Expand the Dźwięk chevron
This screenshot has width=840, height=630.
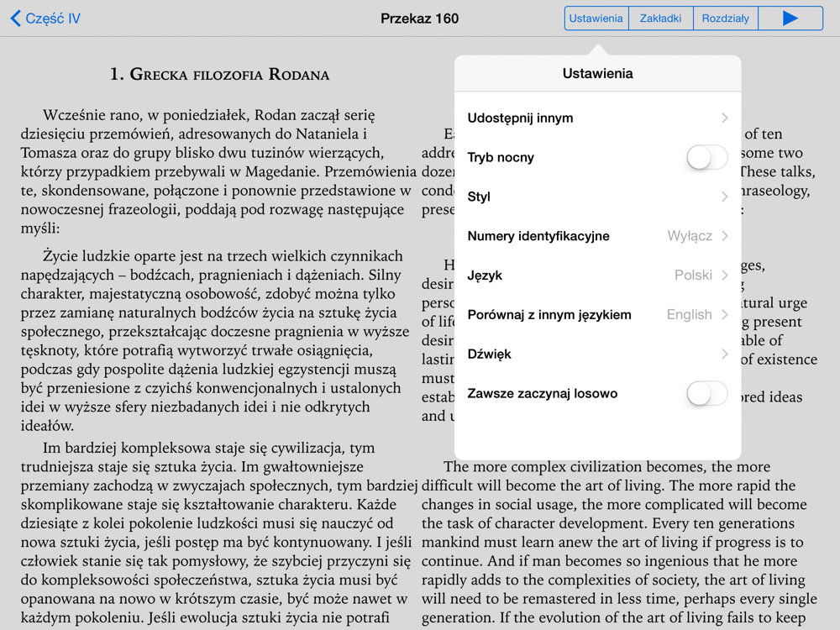pyautogui.click(x=724, y=354)
